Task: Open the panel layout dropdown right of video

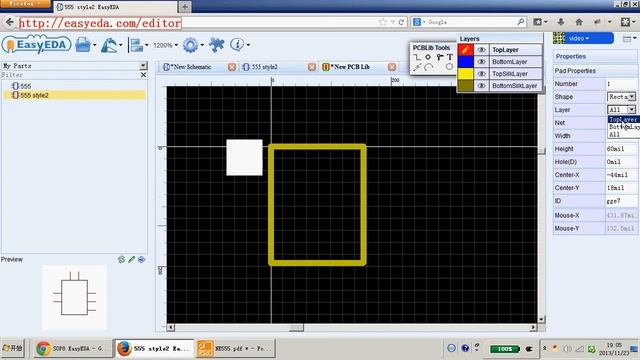Action: 630,39
